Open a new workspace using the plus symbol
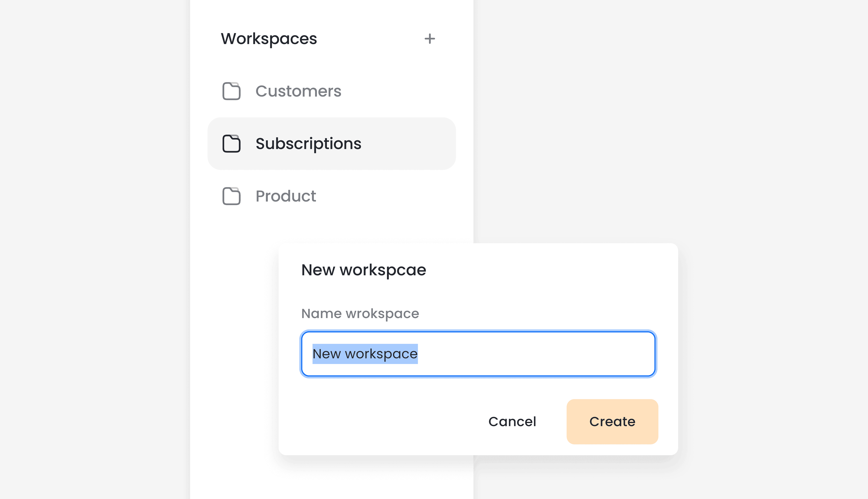Image resolution: width=868 pixels, height=499 pixels. pyautogui.click(x=430, y=39)
